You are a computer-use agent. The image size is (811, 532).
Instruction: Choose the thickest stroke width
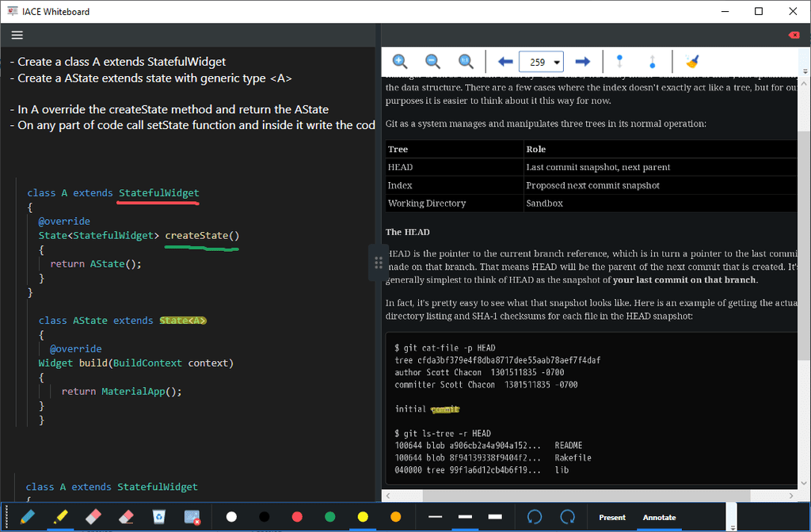(496, 517)
